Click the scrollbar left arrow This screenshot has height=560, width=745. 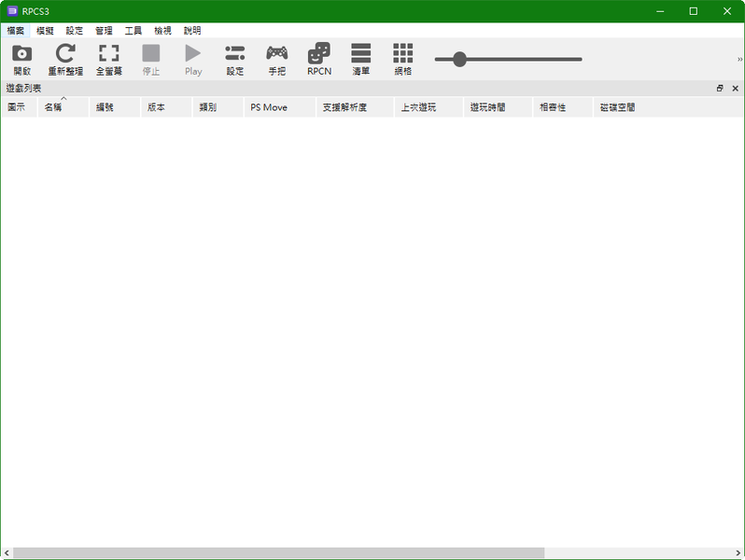point(7,553)
